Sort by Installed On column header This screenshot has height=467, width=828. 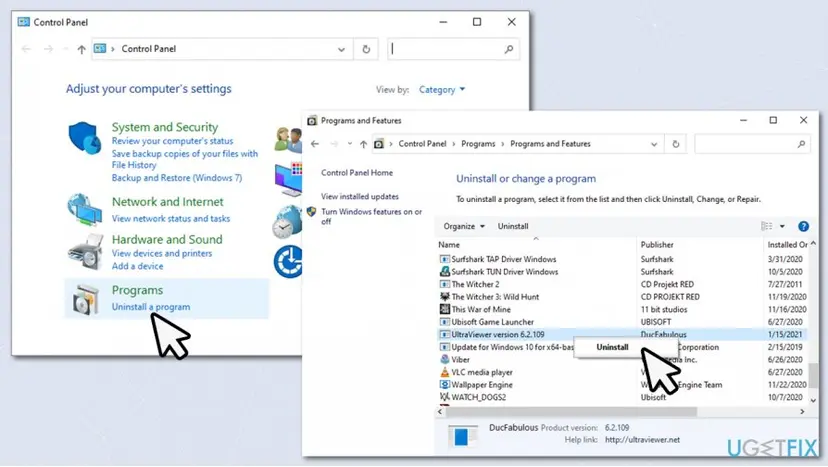tap(786, 245)
